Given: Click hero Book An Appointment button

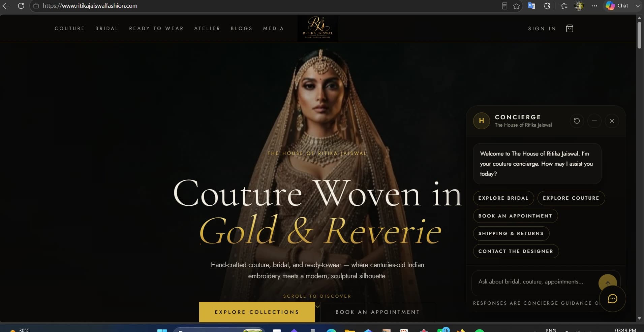Looking at the screenshot, I should click(x=378, y=312).
